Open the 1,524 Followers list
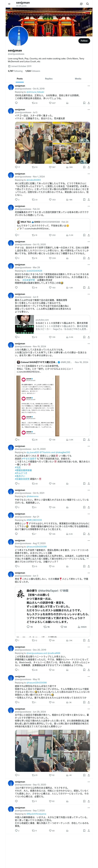 pos(33,71)
